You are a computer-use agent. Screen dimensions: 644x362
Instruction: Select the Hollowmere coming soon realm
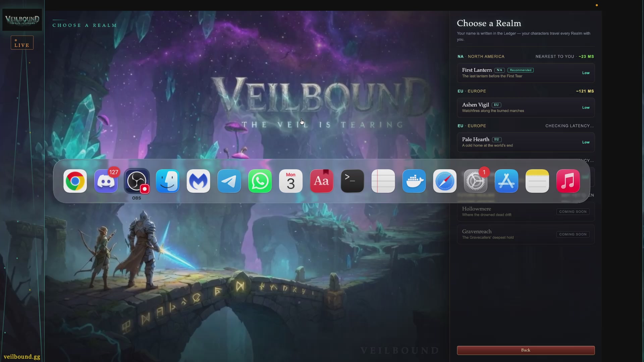[x=526, y=212]
